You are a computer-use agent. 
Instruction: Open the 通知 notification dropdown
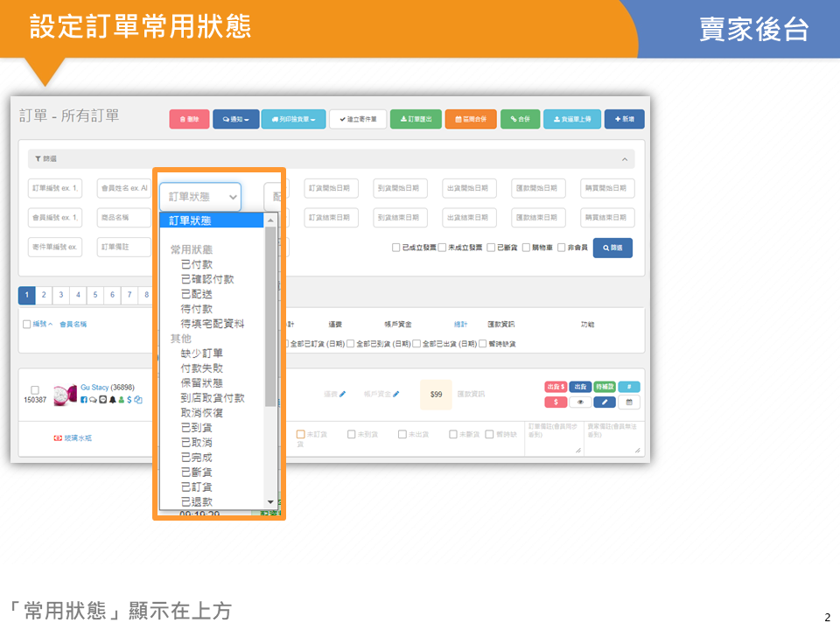(235, 119)
